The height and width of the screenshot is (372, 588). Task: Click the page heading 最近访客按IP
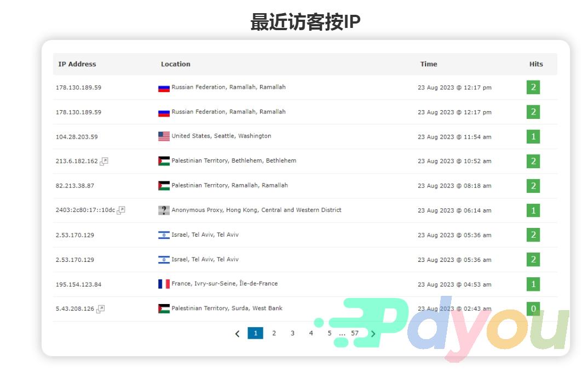(x=305, y=22)
